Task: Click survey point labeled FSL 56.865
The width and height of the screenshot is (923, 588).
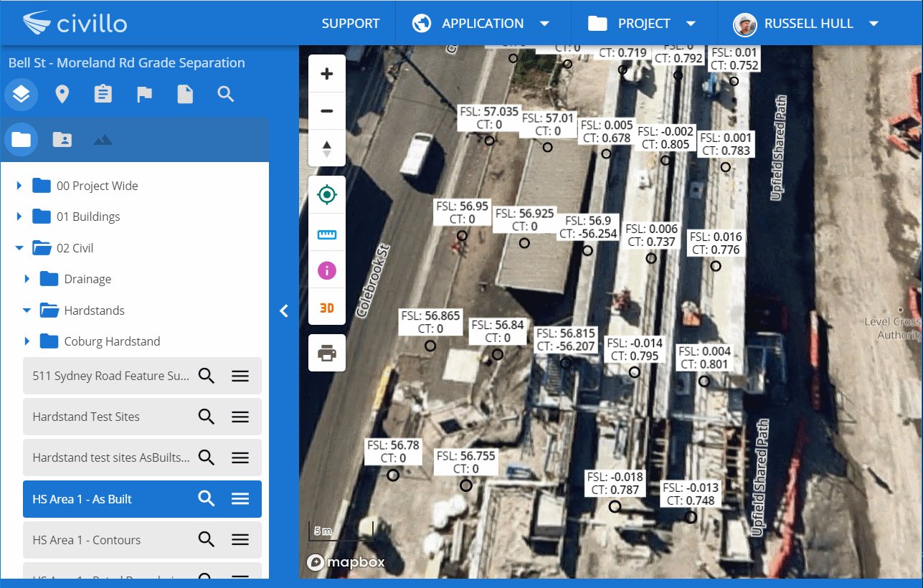Action: click(430, 346)
